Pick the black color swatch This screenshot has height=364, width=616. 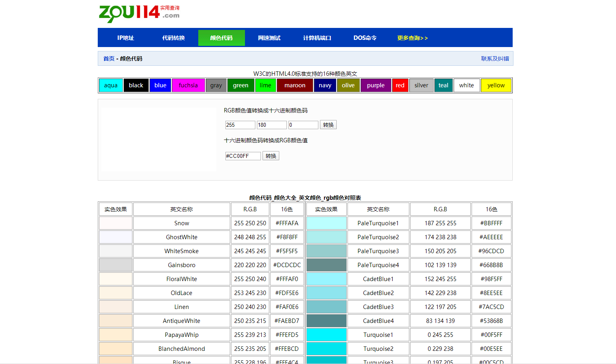click(136, 85)
